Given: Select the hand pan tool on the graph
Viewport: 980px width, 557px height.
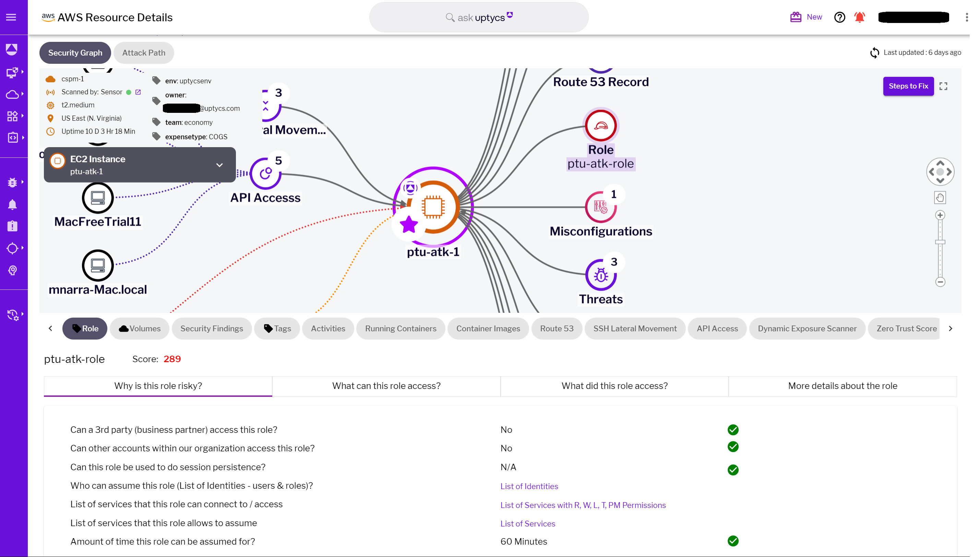Looking at the screenshot, I should click(x=940, y=198).
